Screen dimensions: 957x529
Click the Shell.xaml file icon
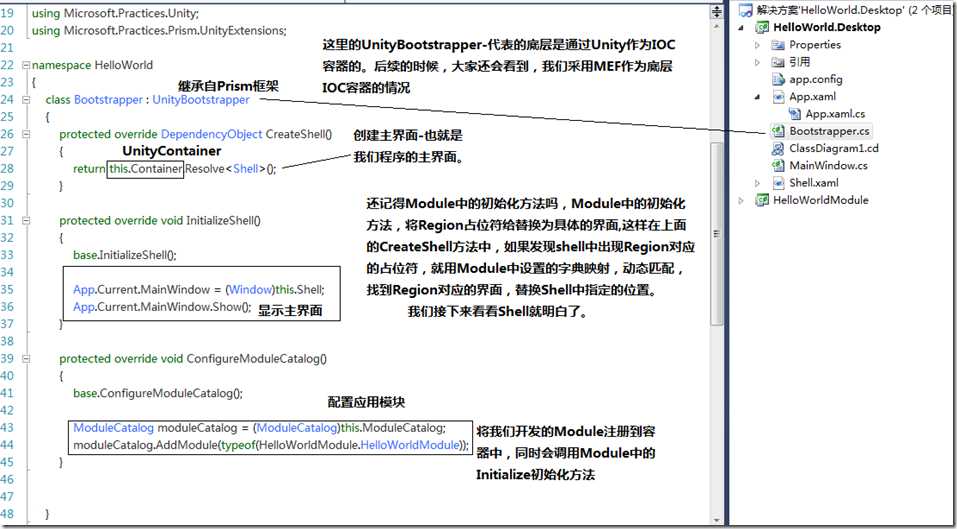778,182
